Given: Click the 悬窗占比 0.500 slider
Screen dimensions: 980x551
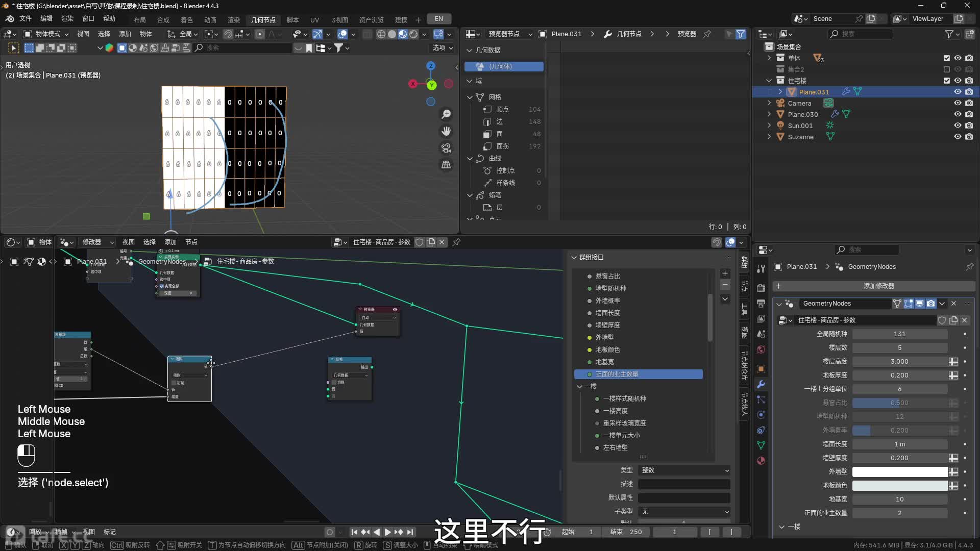Looking at the screenshot, I should click(x=900, y=403).
